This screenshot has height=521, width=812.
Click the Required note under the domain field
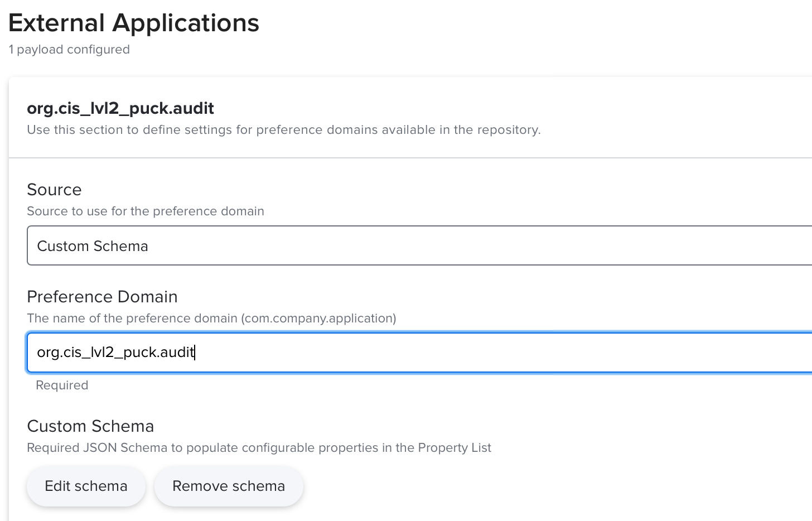coord(62,385)
